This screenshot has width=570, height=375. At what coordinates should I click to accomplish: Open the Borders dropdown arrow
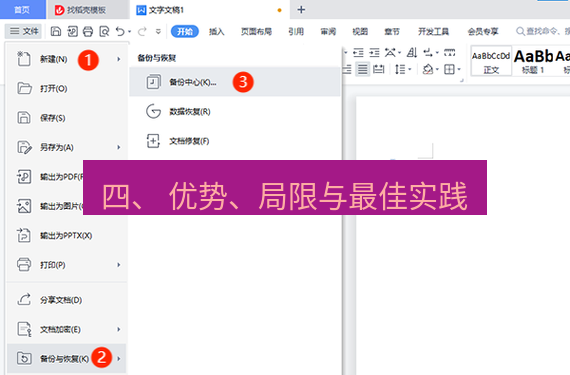(x=459, y=69)
